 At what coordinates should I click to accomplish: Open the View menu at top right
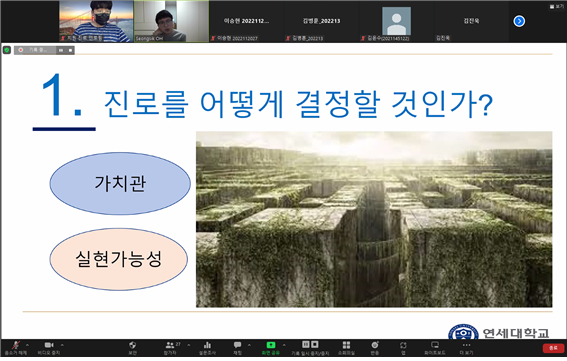[x=557, y=6]
